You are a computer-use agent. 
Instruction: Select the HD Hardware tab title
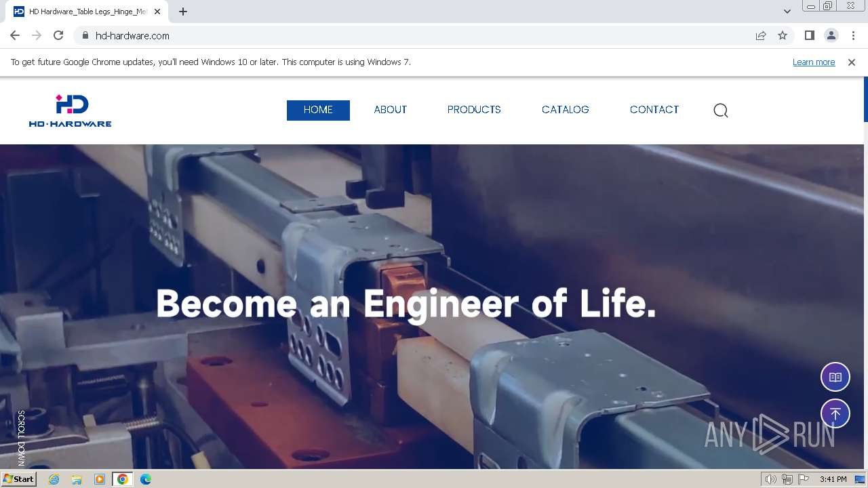[88, 12]
